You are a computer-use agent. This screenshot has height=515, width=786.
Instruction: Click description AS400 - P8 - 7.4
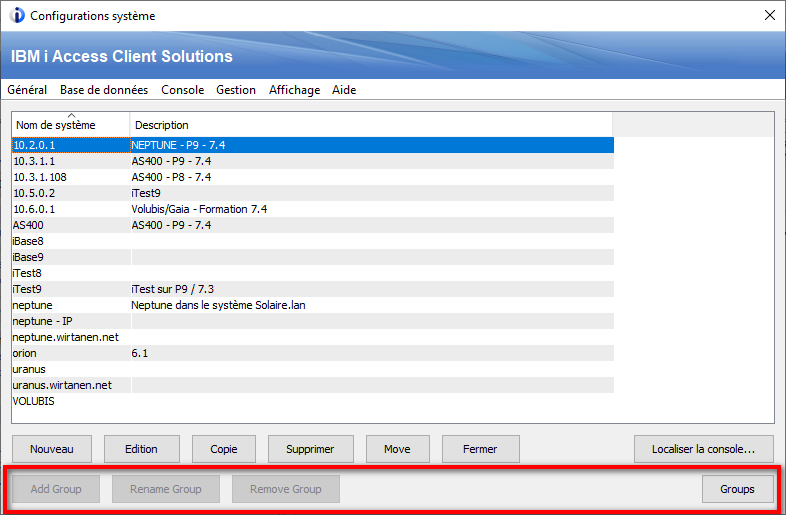(171, 177)
